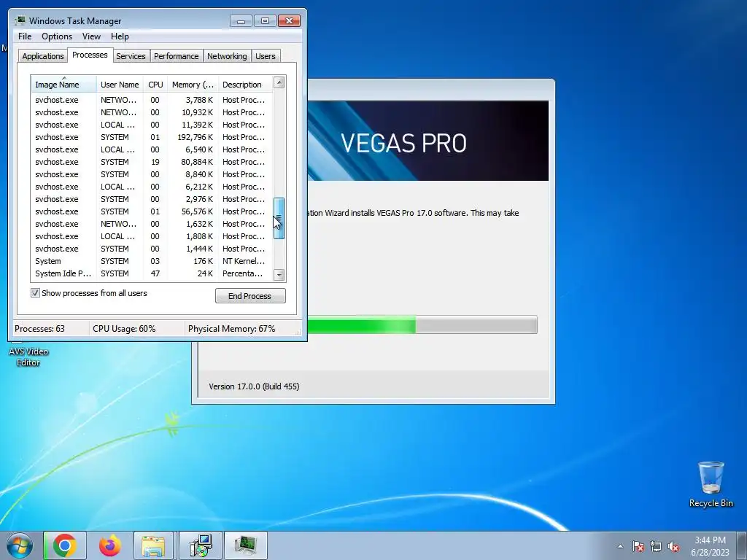Open the network status tray icon
This screenshot has width=747, height=560.
(x=656, y=546)
